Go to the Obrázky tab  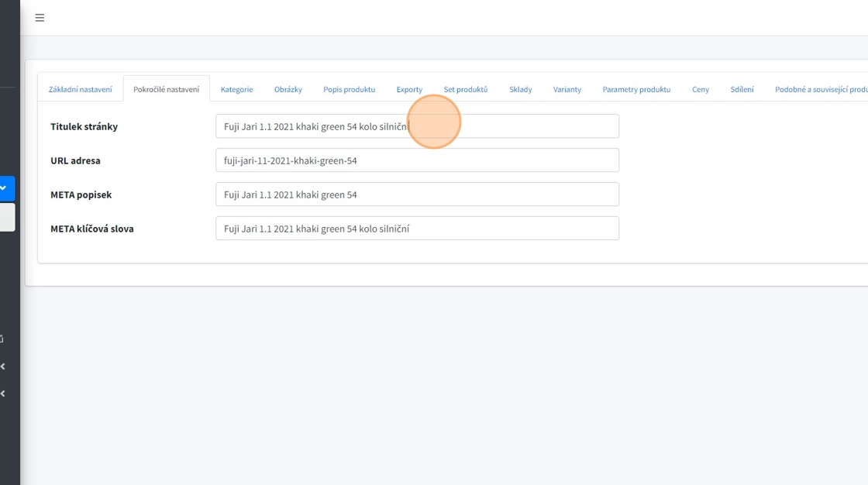pos(288,89)
